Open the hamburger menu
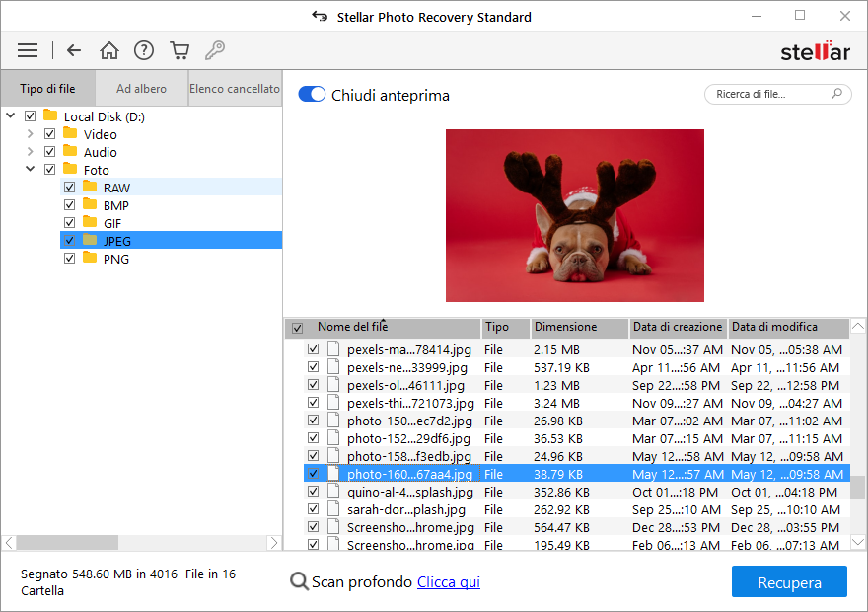 (x=28, y=50)
